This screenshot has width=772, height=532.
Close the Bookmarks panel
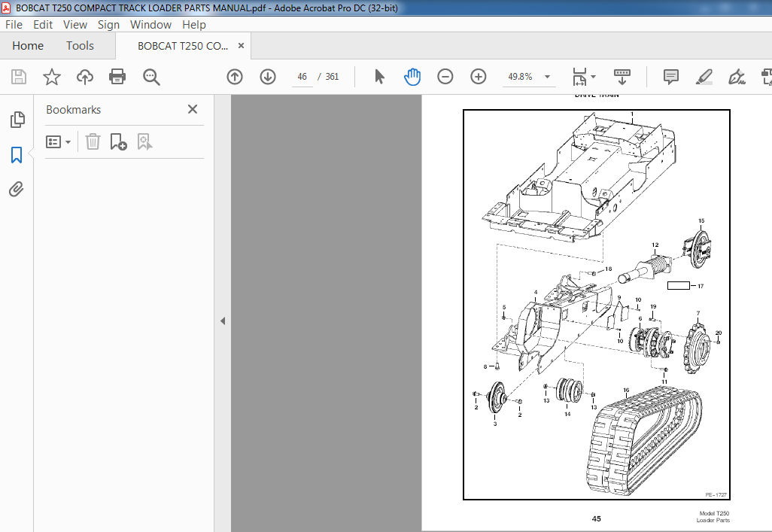pos(193,109)
